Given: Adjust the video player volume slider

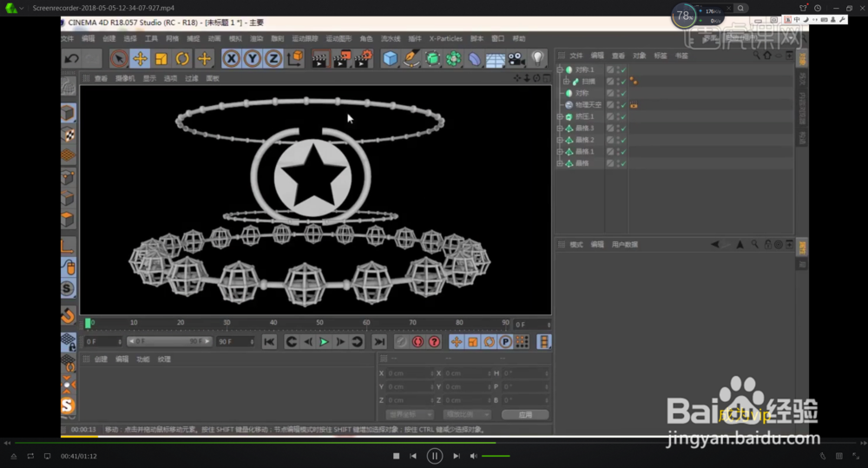Looking at the screenshot, I should pos(496,456).
